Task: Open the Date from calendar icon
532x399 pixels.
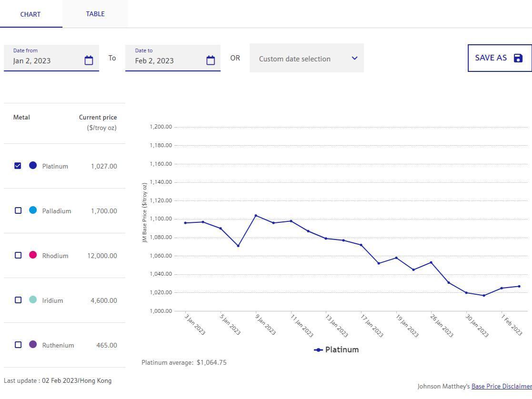Action: click(89, 60)
